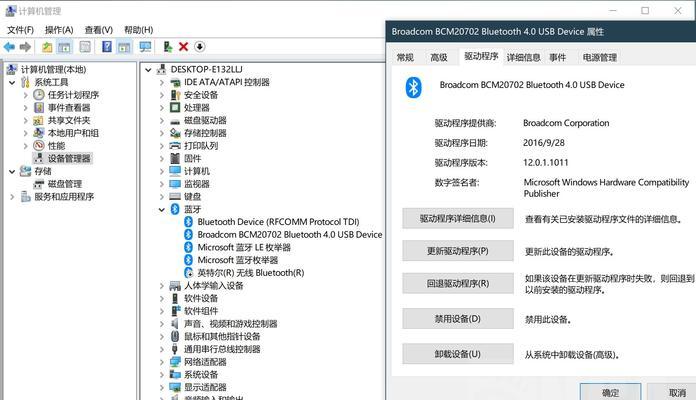Screen dimensions: 696x400
Task: Switch to the 详细信息 tab
Action: [524, 57]
